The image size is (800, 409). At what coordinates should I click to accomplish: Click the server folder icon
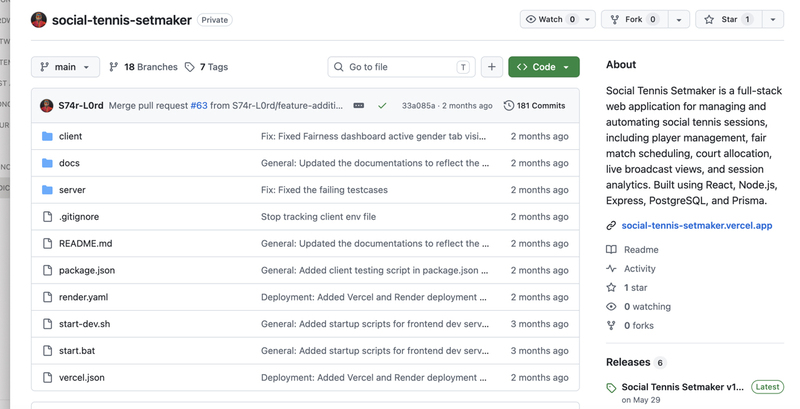[x=47, y=190]
